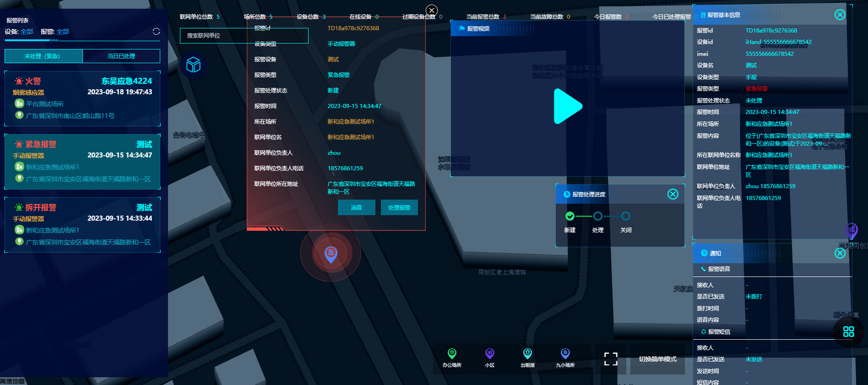Click 联网单位总数 statistic
The image size is (868, 385).
tap(200, 17)
